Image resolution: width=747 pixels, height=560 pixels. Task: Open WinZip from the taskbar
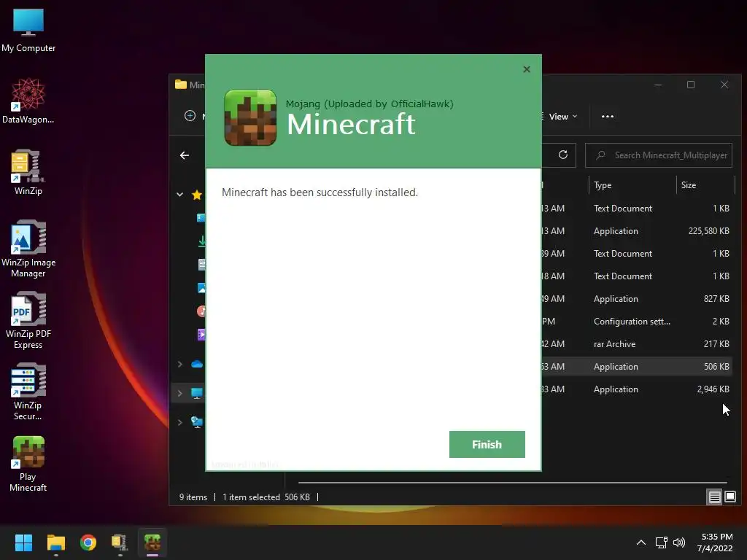(x=120, y=542)
